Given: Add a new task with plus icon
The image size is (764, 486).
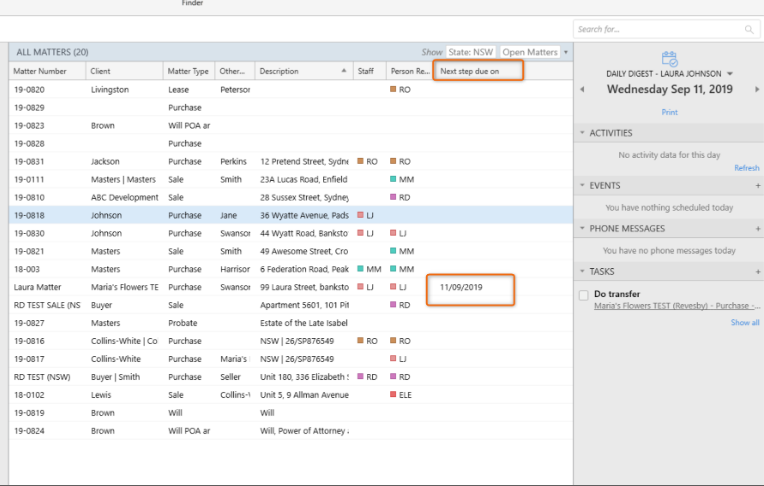Looking at the screenshot, I should click(758, 272).
